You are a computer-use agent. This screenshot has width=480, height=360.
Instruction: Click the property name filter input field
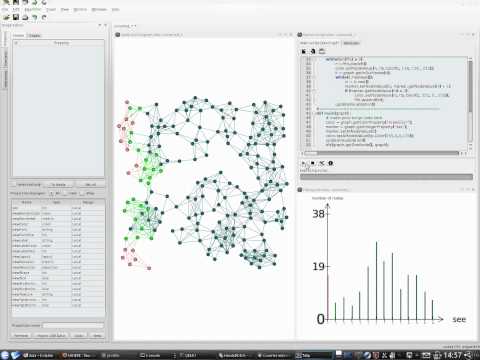pos(73,325)
